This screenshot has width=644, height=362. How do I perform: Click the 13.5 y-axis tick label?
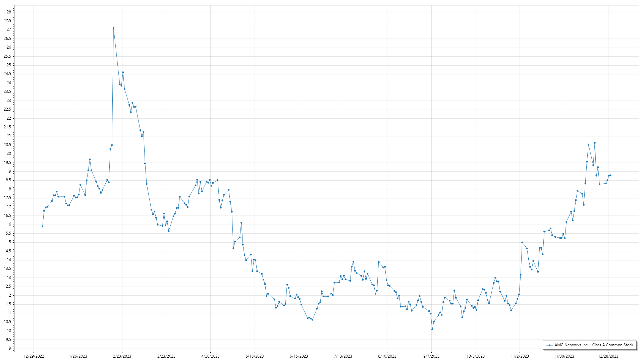point(7,268)
